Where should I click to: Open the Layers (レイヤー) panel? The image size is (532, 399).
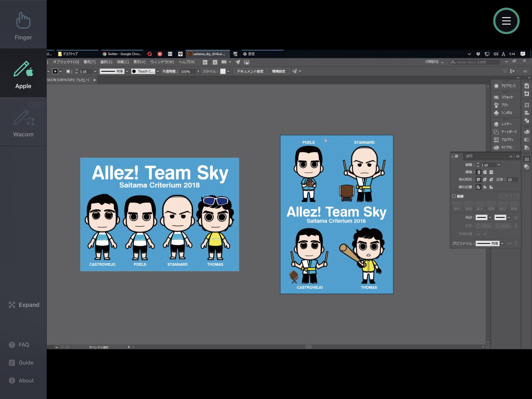pyautogui.click(x=503, y=124)
